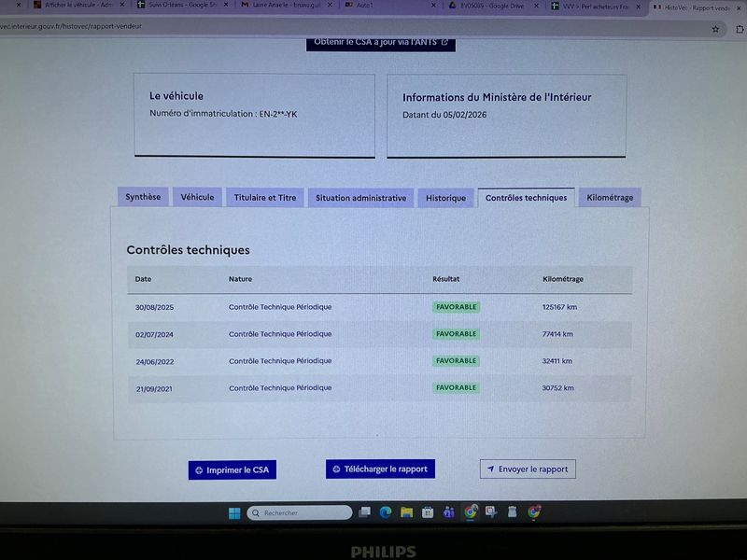
Task: Select the date 24/06/2022 in the table
Action: tap(155, 362)
